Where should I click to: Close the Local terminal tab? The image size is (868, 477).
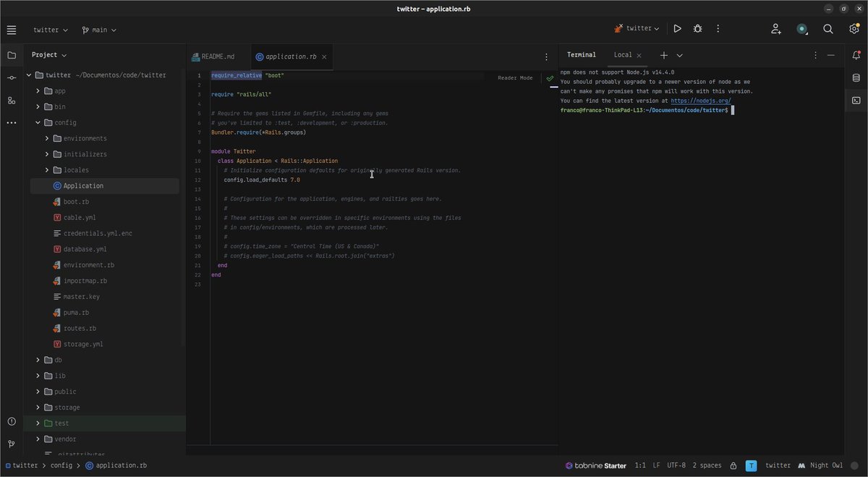[639, 55]
